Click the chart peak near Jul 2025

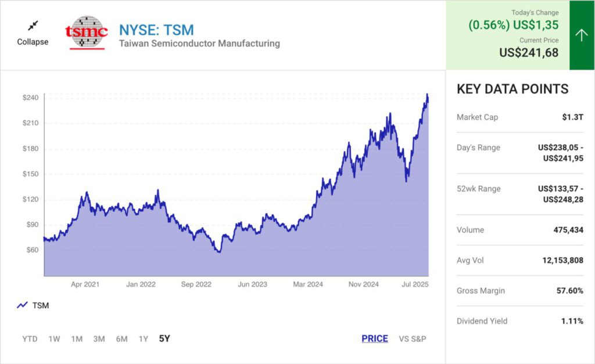click(427, 95)
